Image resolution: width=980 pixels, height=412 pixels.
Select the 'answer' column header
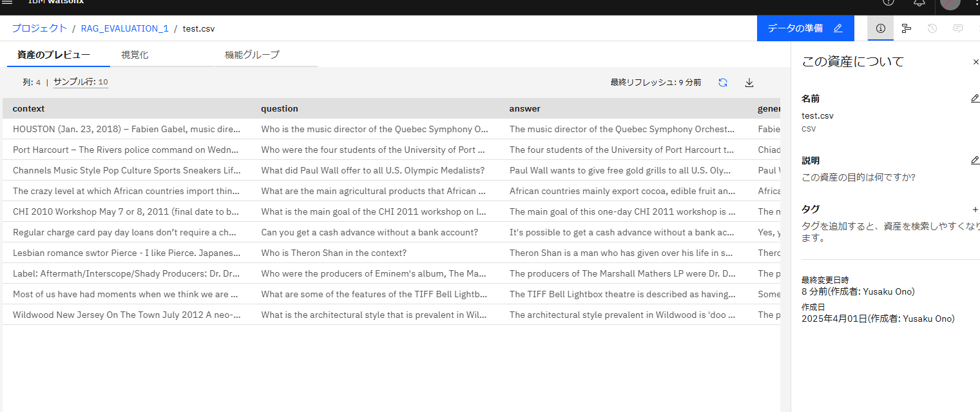pos(623,108)
